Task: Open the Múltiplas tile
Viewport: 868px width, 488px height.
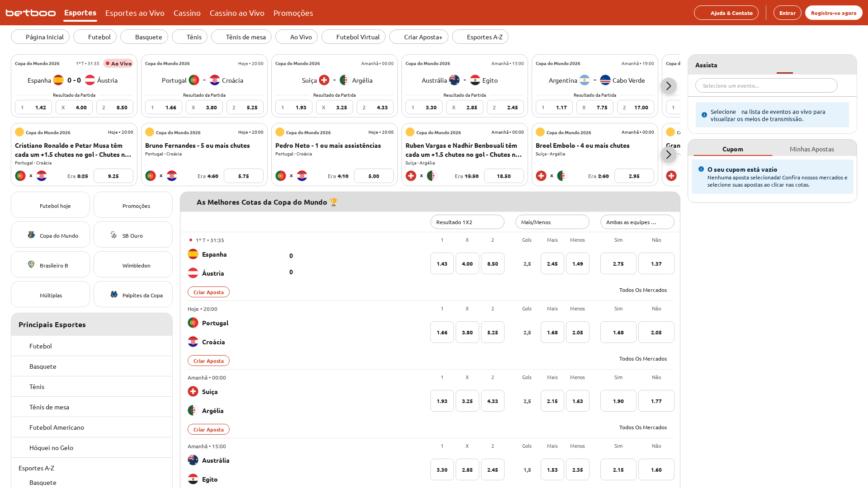Action: (51, 294)
